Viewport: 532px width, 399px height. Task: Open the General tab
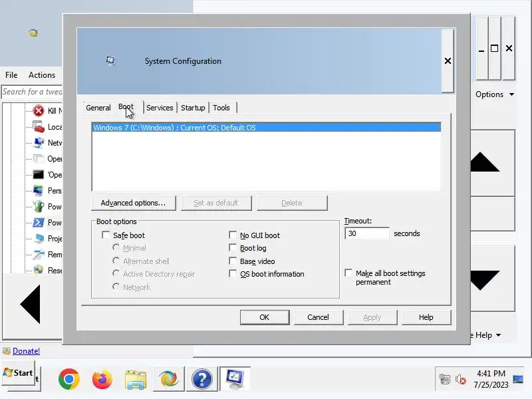tap(98, 108)
